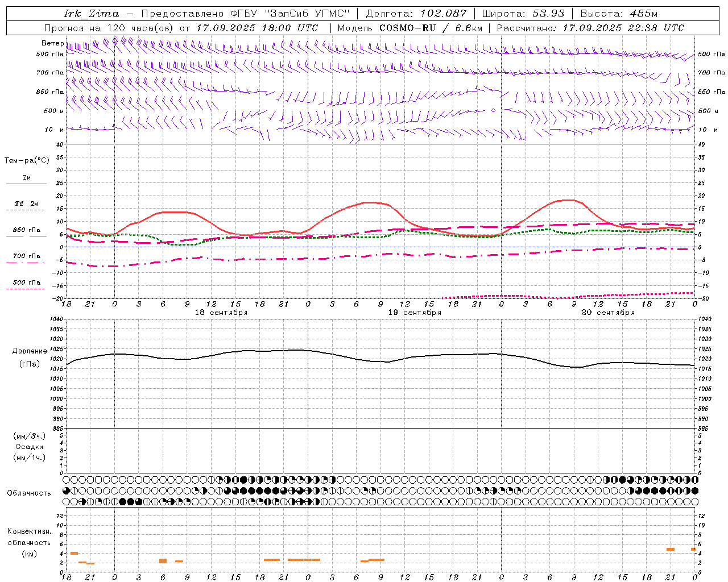The width and height of the screenshot is (728, 582).
Task: Click the provider text ФГБУ "ЗапСиб УГМС"
Action: [x=289, y=14]
